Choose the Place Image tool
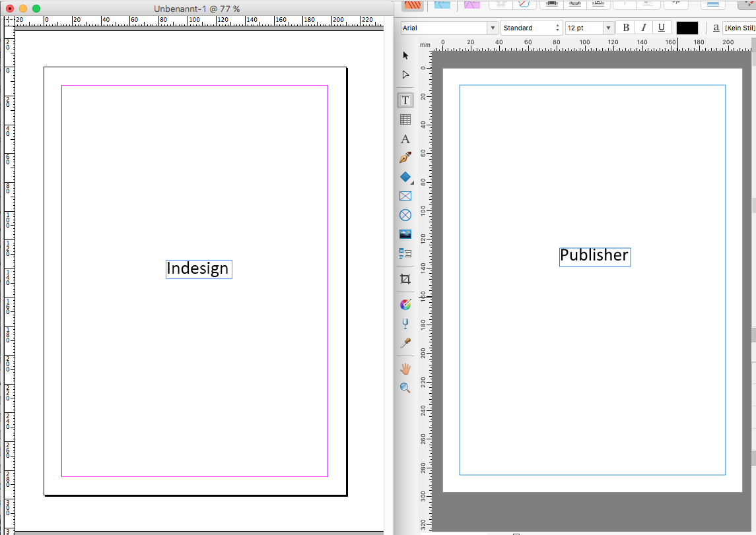Screen dimensions: 756x535 [405, 234]
